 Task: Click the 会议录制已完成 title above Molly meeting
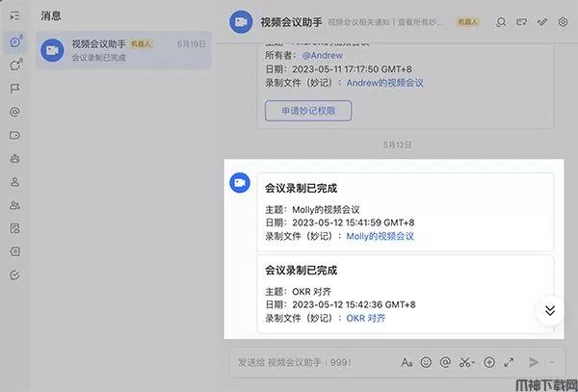click(301, 188)
